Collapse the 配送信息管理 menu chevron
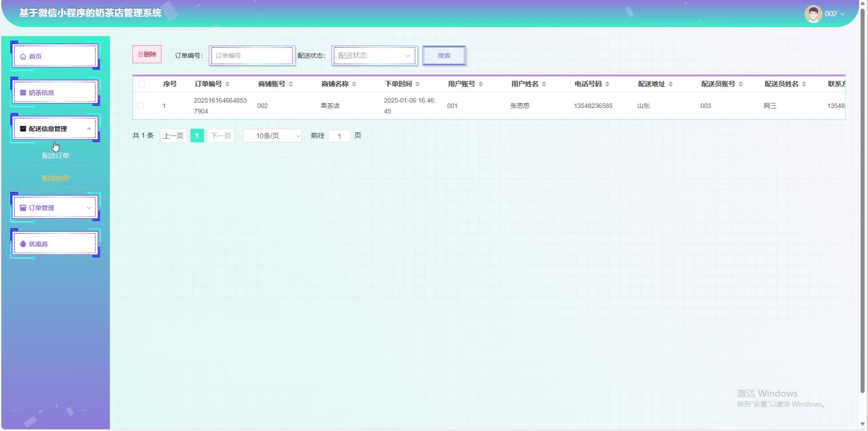The width and height of the screenshot is (868, 431). (89, 129)
